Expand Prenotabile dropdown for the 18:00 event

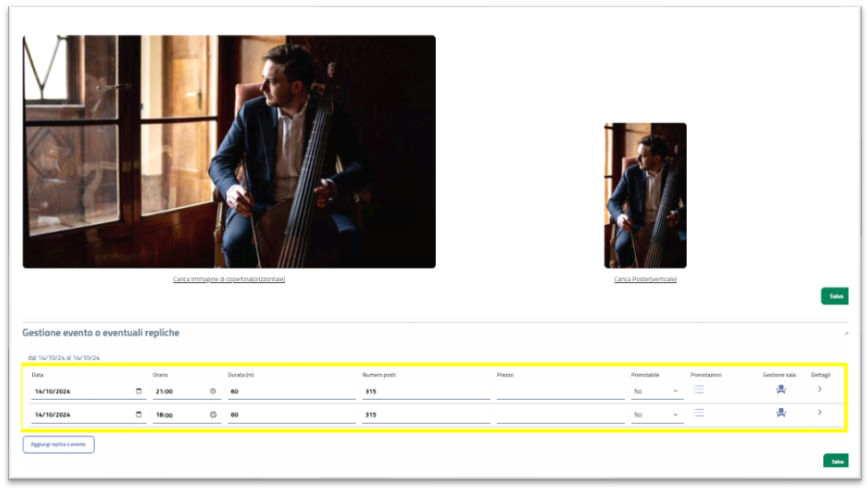tap(657, 415)
